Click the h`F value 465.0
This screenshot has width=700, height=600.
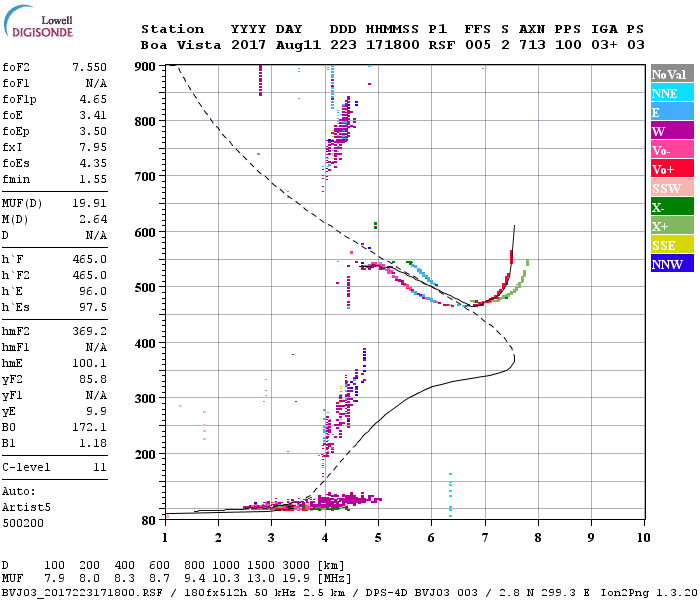pyautogui.click(x=89, y=259)
